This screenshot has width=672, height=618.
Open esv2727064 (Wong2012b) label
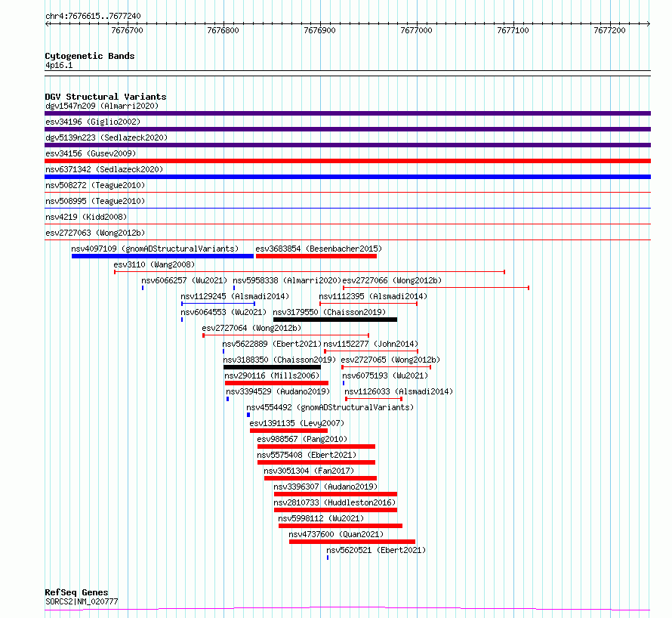251,328
